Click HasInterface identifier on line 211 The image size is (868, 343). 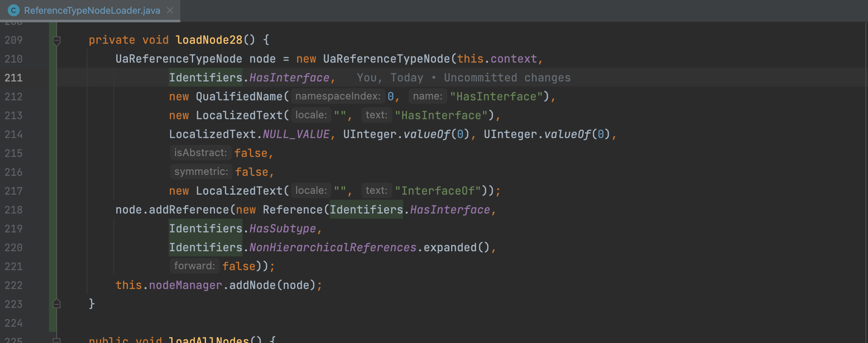click(x=289, y=78)
